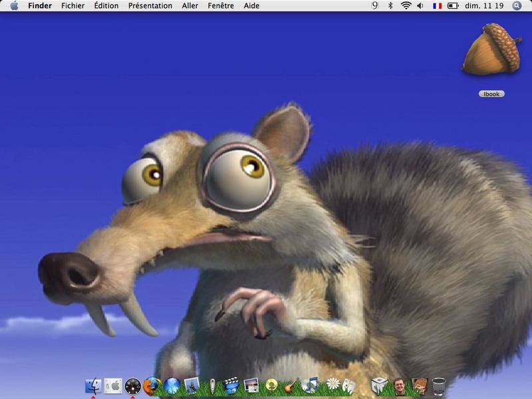Viewport: 532px width, 399px height.
Task: Open the Fichier menu
Action: (72, 5)
